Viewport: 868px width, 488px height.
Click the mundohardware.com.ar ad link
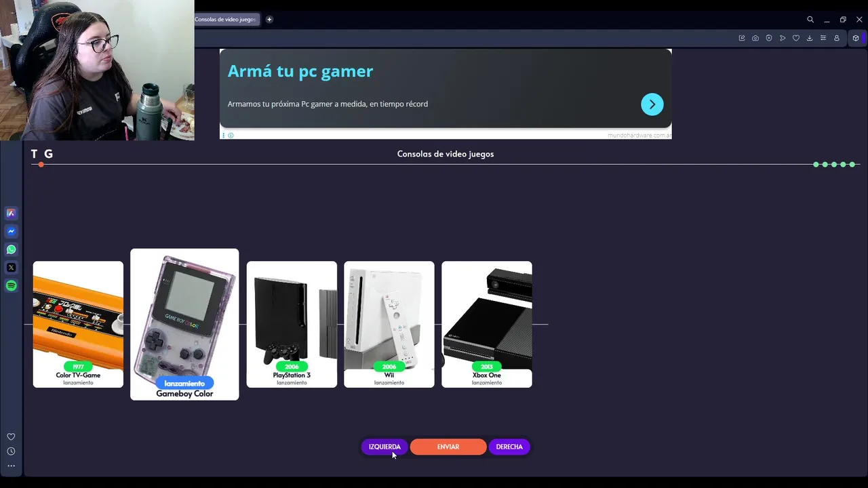pos(639,136)
